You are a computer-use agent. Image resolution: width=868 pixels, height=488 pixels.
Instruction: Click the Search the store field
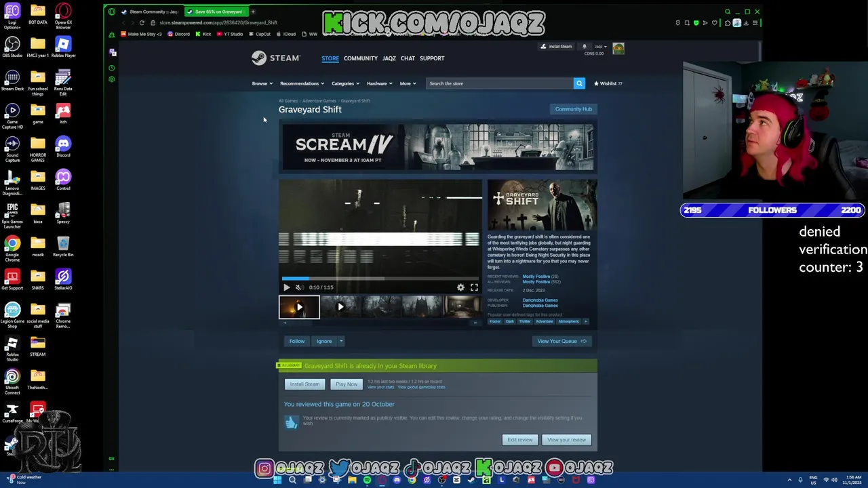[x=499, y=83]
